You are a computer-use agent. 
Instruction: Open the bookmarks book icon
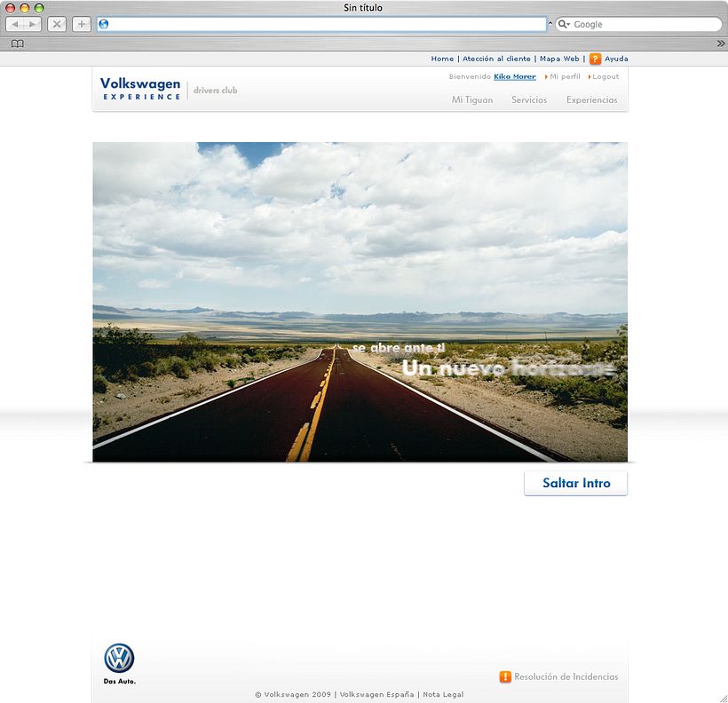pos(17,43)
